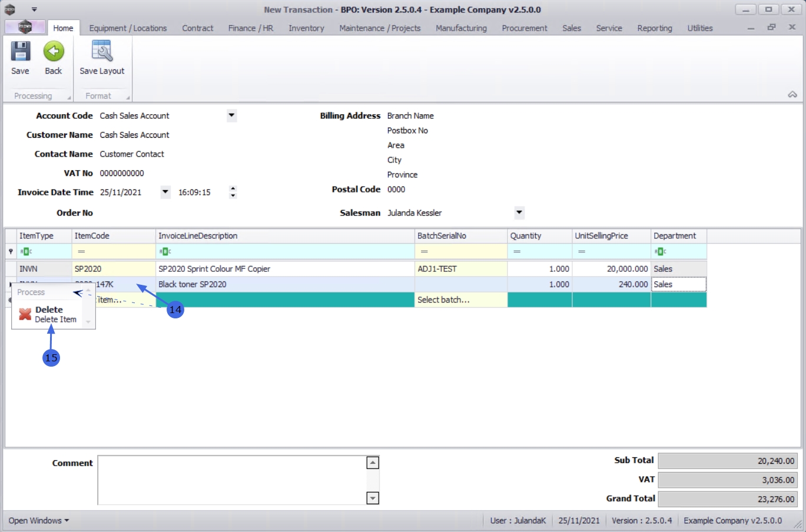This screenshot has height=532, width=806.
Task: Collapse the ribbon with the chevron
Action: pos(792,95)
